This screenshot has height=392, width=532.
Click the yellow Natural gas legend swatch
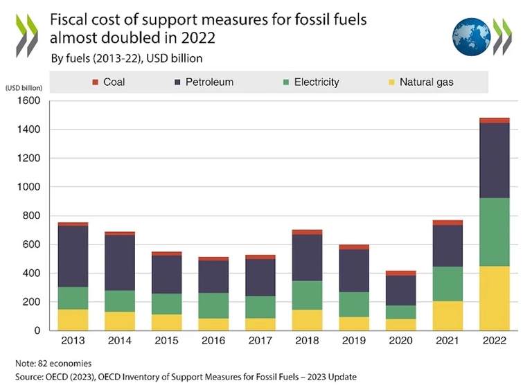point(391,82)
